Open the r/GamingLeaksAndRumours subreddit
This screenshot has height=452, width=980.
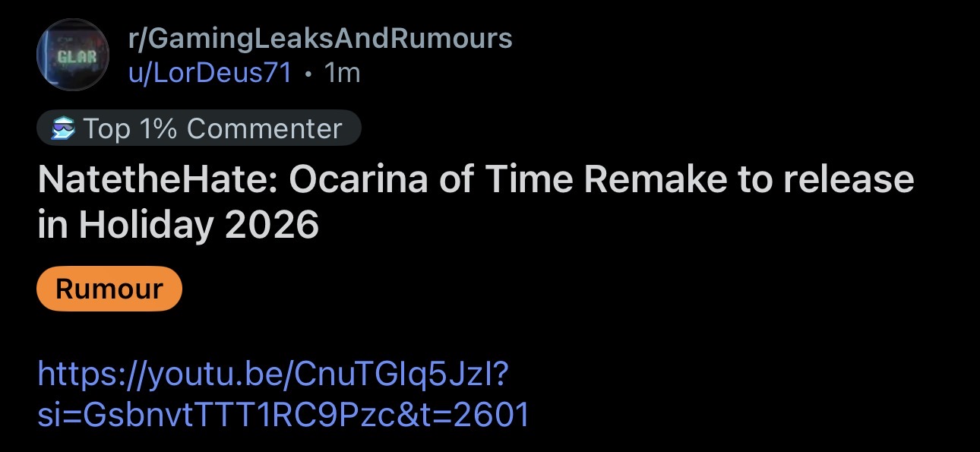click(x=319, y=38)
